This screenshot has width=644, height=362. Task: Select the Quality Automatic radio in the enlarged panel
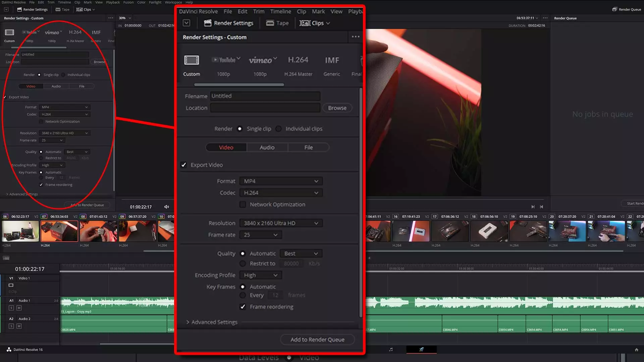tap(243, 254)
